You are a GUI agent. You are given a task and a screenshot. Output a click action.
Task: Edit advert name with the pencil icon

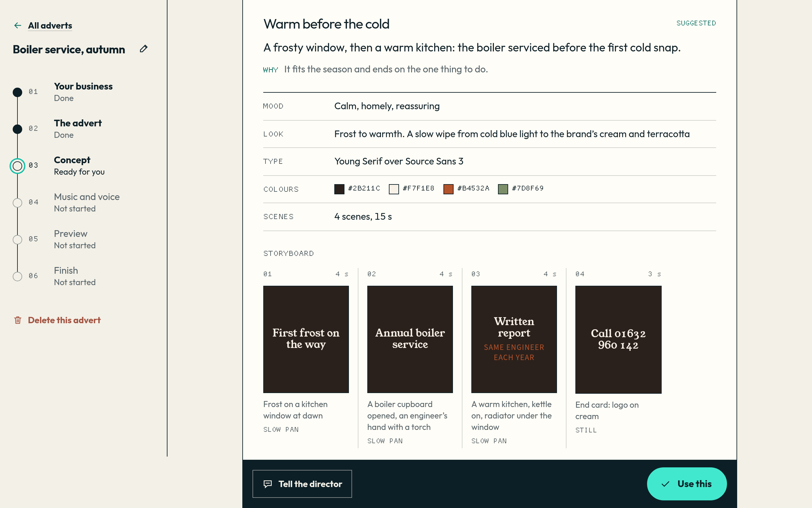(144, 49)
